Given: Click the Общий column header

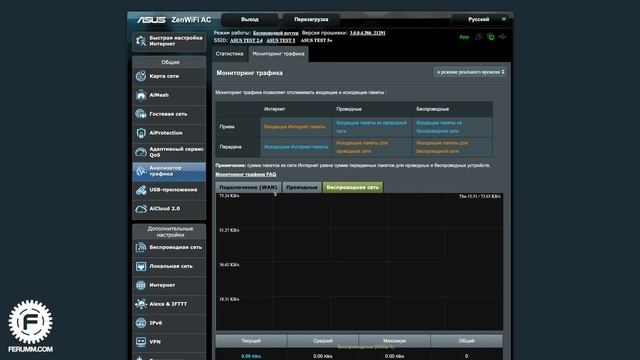Looking at the screenshot, I should tap(466, 341).
